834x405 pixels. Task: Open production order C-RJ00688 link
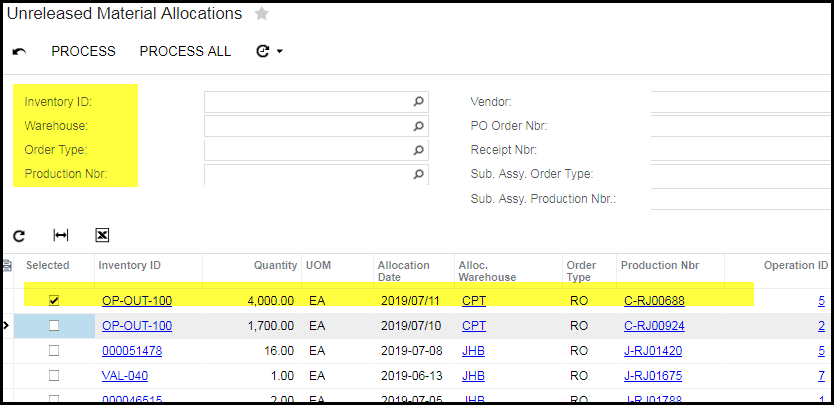tap(653, 299)
